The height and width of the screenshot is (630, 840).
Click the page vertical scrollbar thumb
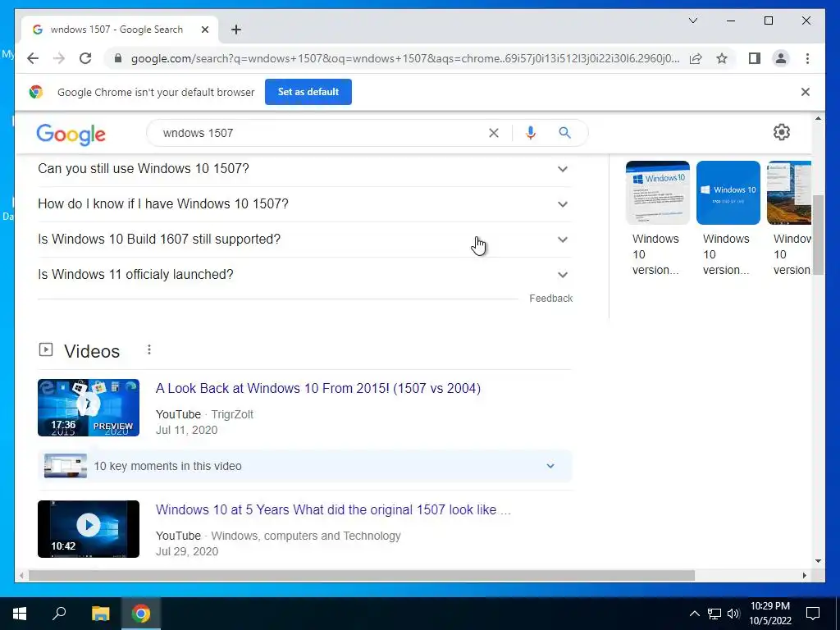point(818,235)
